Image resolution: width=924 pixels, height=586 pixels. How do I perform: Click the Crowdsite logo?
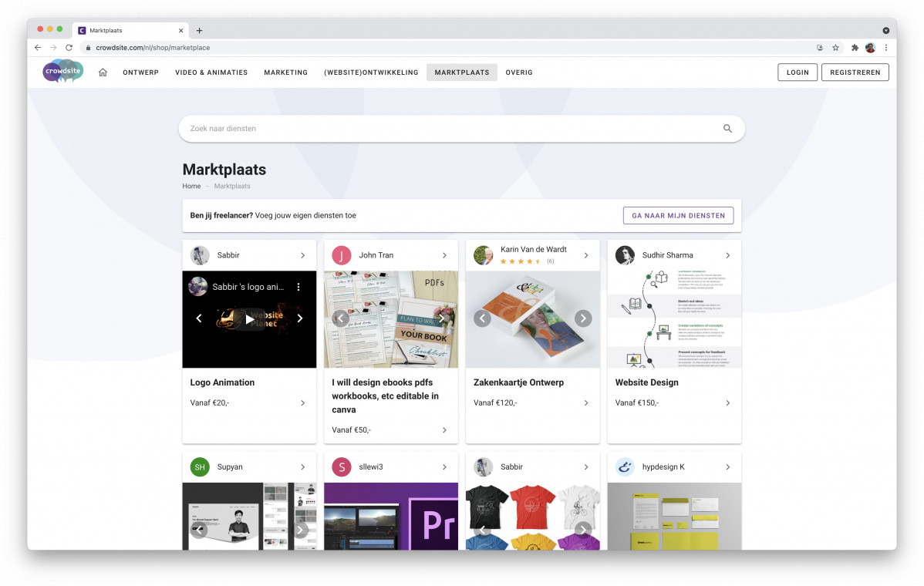click(x=62, y=71)
